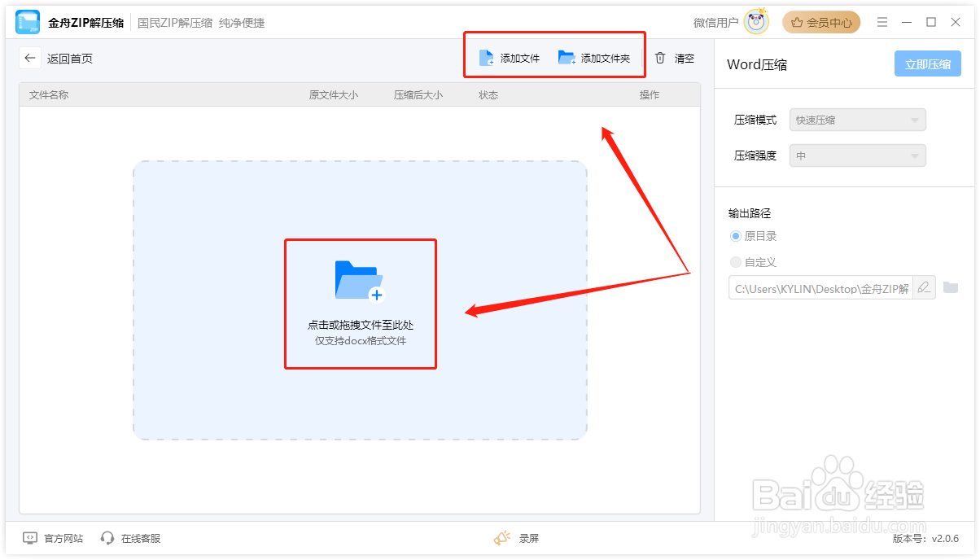Click the 原文件大小 column header

[334, 94]
